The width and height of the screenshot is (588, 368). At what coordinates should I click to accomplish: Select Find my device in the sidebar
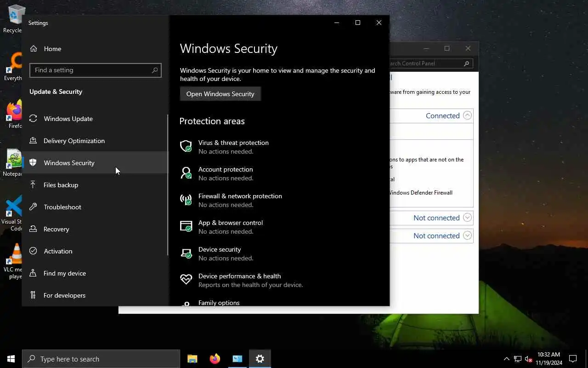click(95, 273)
